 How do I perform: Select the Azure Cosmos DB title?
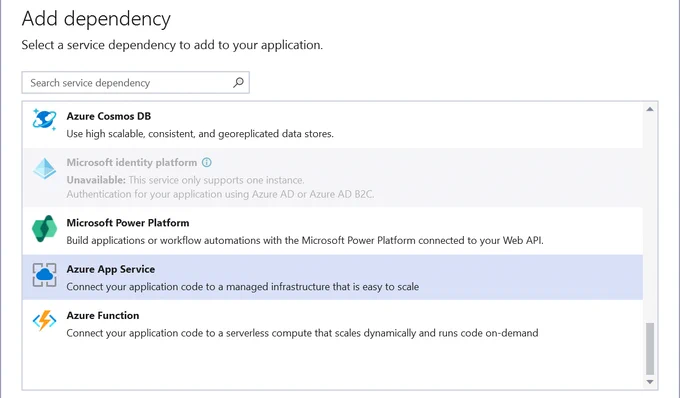point(108,116)
